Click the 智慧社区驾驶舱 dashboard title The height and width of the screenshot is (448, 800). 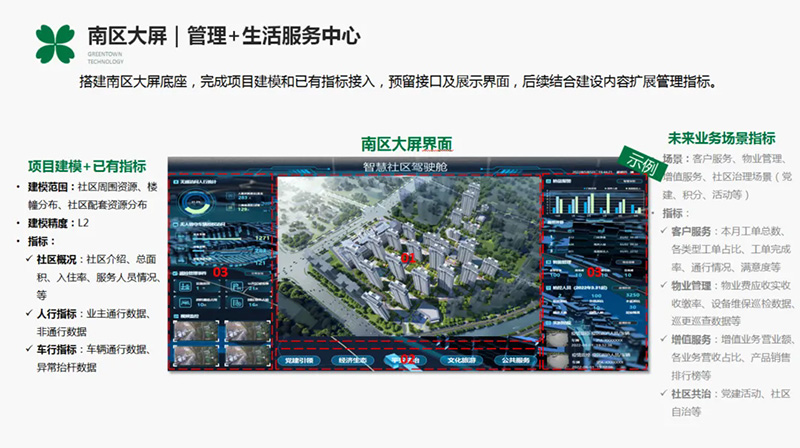[407, 168]
